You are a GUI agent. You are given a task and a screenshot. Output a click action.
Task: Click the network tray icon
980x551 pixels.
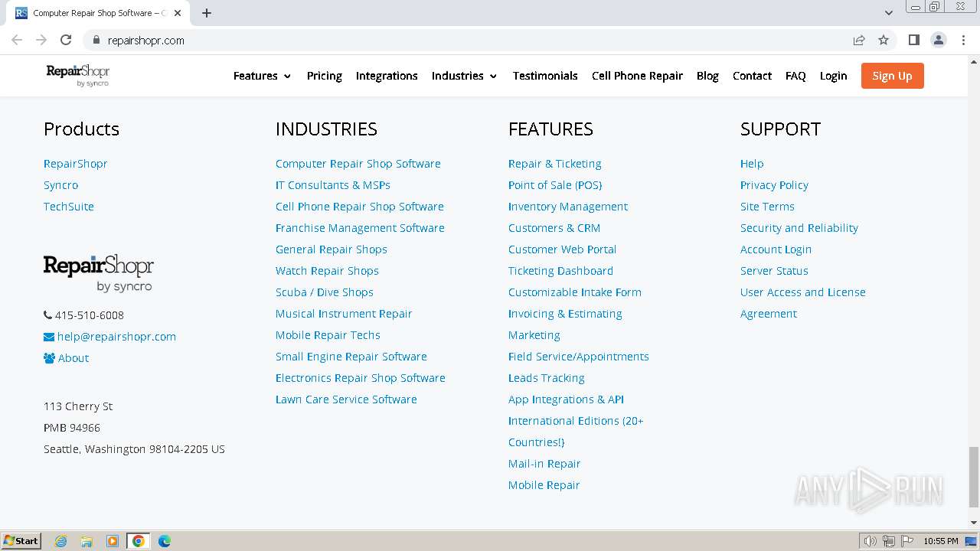(x=889, y=541)
